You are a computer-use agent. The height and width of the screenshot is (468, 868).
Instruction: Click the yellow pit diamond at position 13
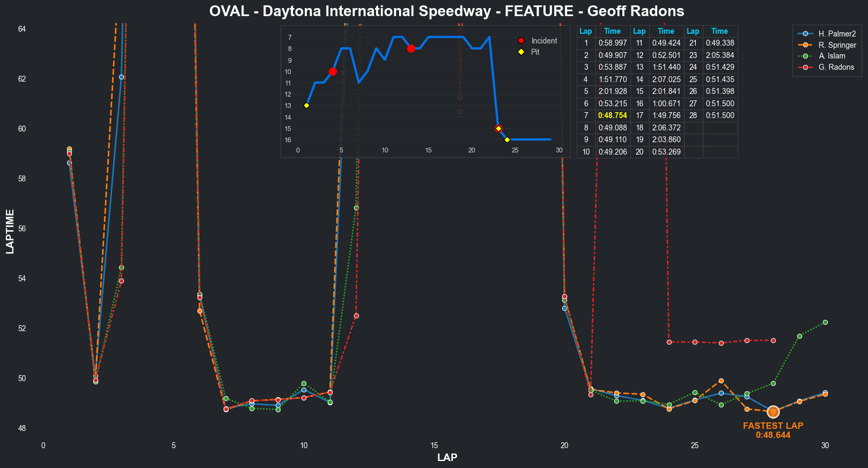306,106
